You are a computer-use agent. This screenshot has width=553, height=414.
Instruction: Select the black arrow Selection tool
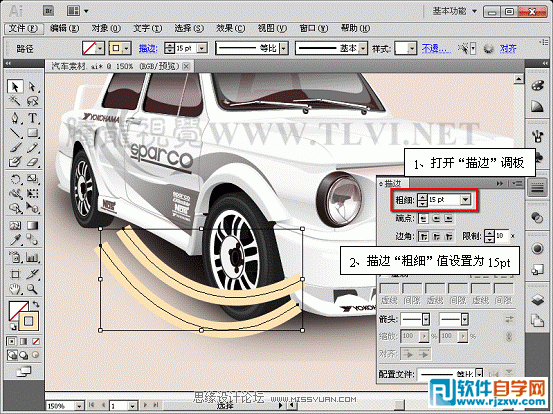tap(15, 86)
